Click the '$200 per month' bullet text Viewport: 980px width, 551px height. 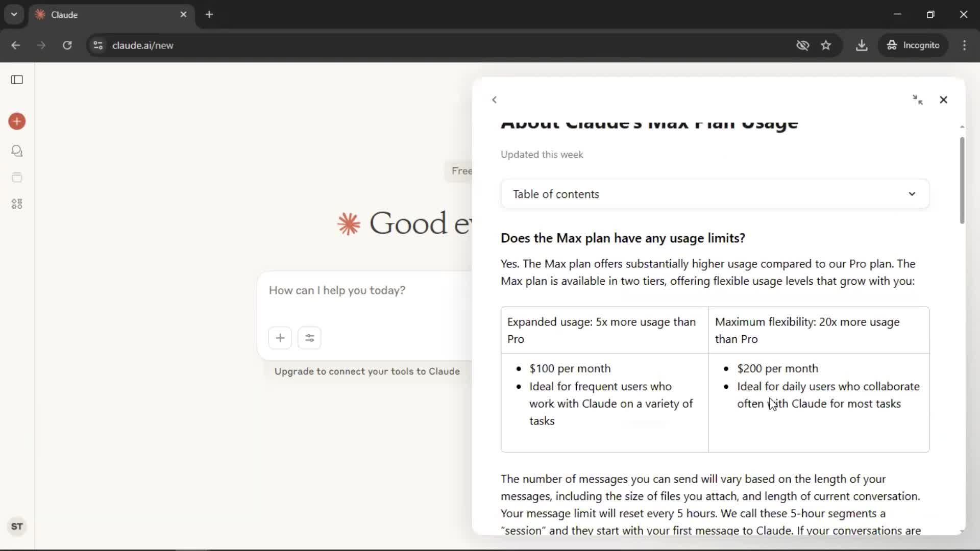point(777,368)
